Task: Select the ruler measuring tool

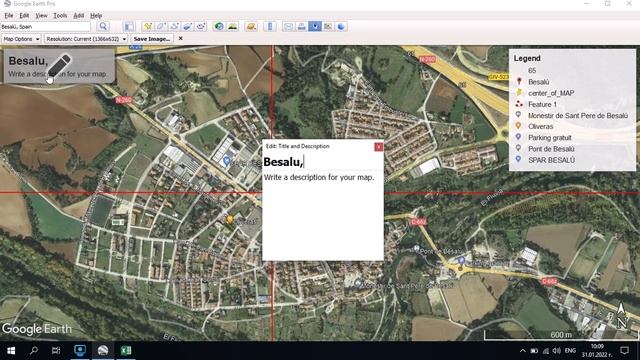Action: tap(270, 27)
